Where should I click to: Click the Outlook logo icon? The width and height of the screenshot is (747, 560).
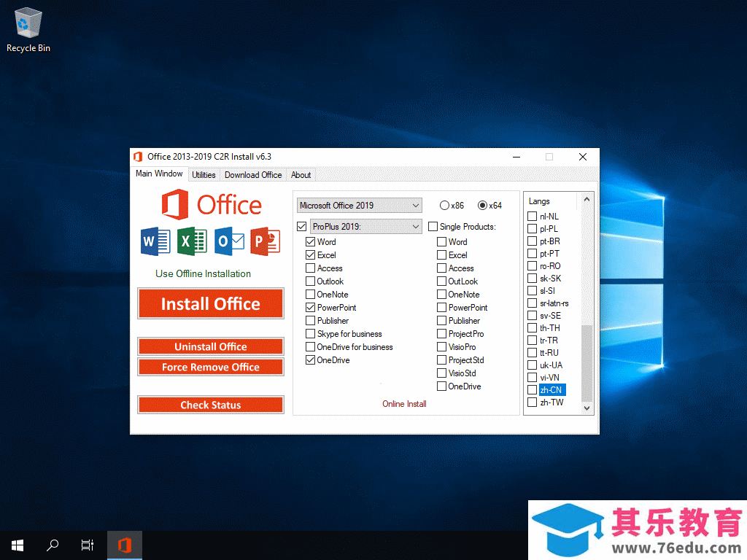(x=229, y=242)
